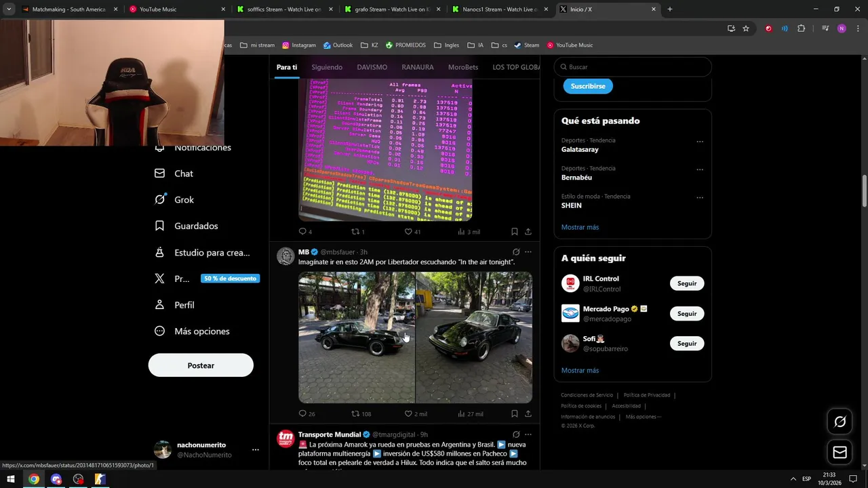The image size is (868, 488).
Task: Click the Grok icon on MB post
Action: point(516,252)
